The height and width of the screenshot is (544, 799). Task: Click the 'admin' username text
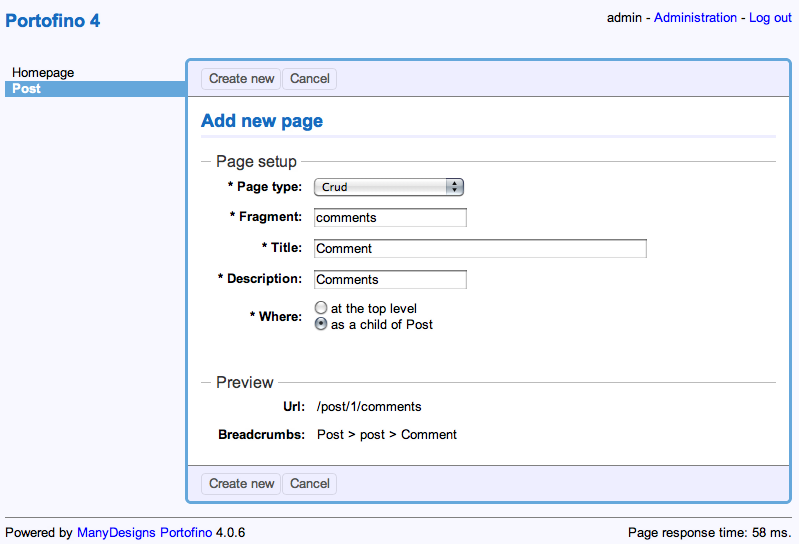pyautogui.click(x=624, y=18)
